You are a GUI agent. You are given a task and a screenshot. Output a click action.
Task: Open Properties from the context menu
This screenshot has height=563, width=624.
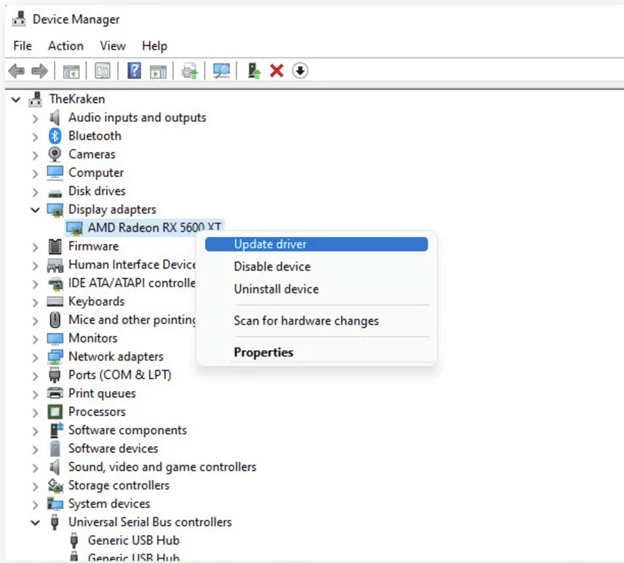point(263,352)
